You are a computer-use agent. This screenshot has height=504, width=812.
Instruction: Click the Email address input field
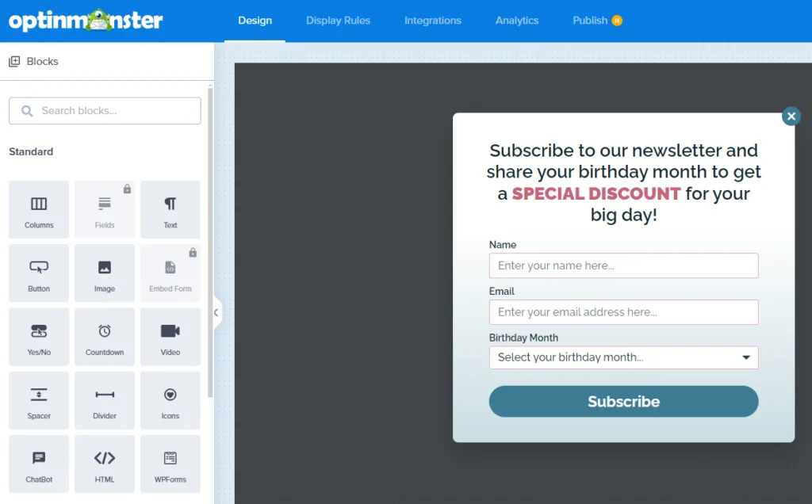point(623,312)
